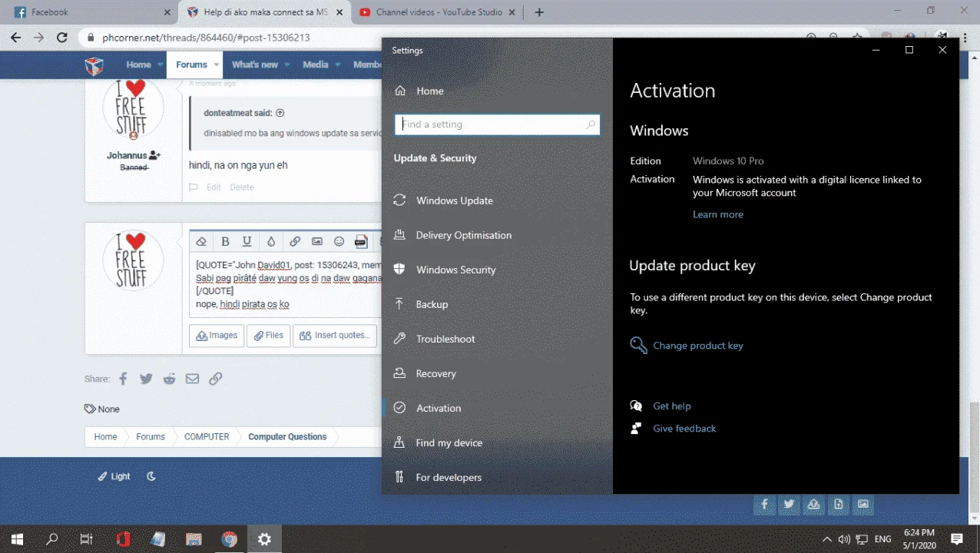Click Change product key link
The width and height of the screenshot is (980, 553).
point(697,346)
